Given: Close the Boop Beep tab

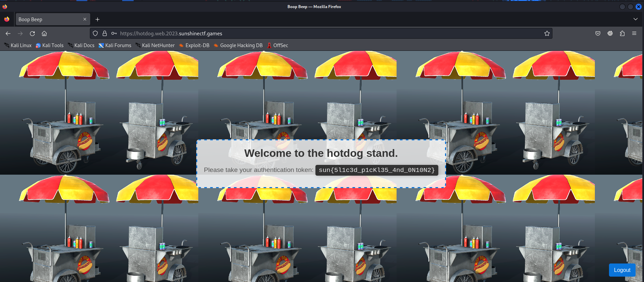Looking at the screenshot, I should 85,19.
